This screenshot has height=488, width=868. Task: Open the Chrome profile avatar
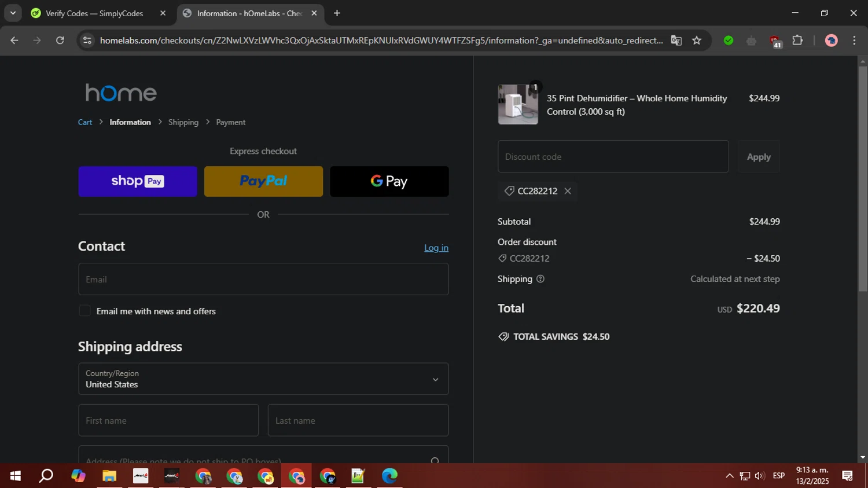coord(832,41)
